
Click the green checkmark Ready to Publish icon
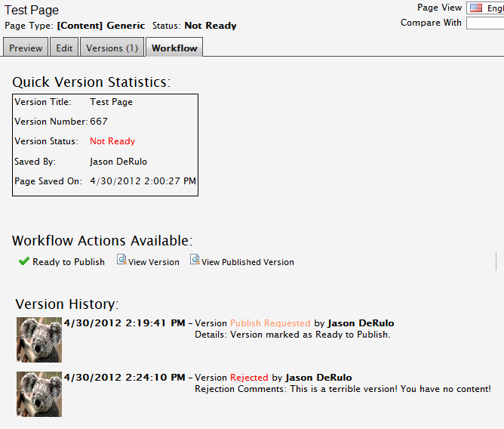coord(24,261)
